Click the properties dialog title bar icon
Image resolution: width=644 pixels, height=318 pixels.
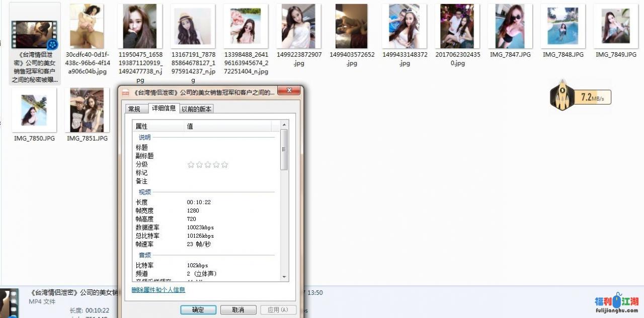click(126, 92)
